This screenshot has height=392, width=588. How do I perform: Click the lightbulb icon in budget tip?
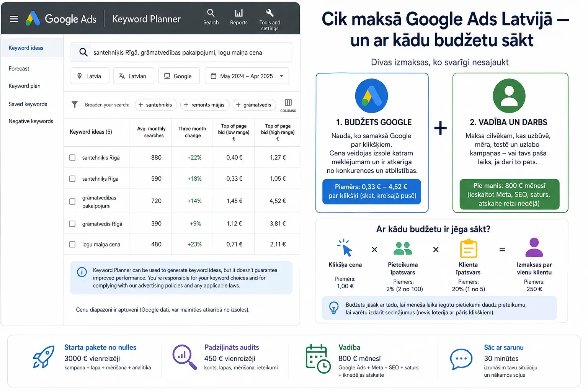pos(334,308)
